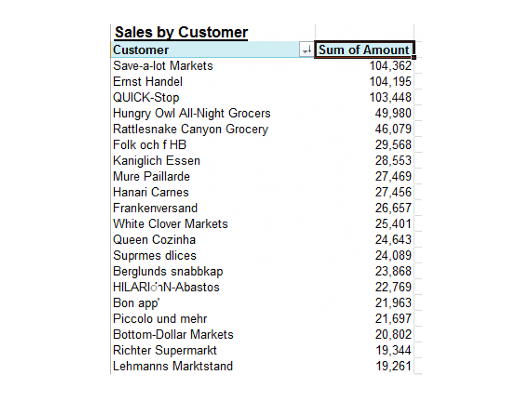Viewport: 532px width, 399px height.
Task: Click the 104,362 amount cell
Action: (x=390, y=66)
